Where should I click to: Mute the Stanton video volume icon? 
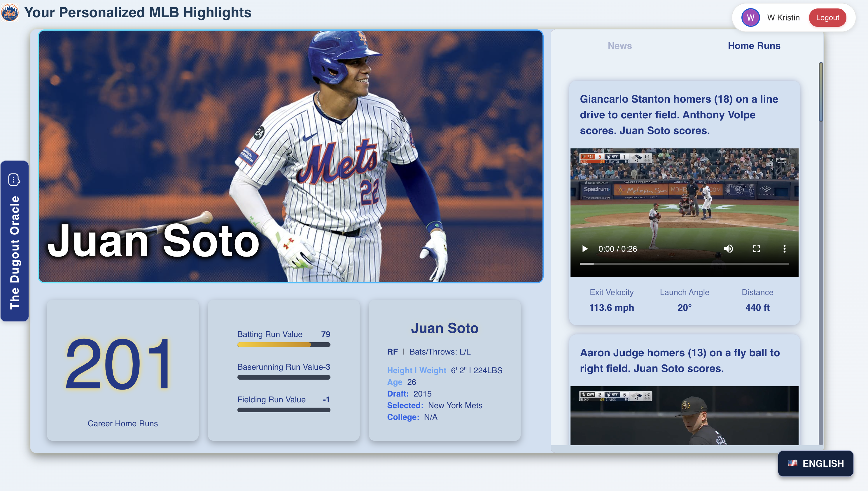[x=728, y=249]
